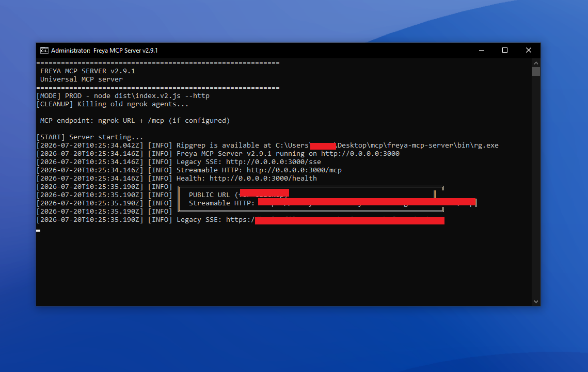Screen dimensions: 588x372
Task: Click the window title 'Administrator: Freya MCP Server v2.9.1'
Action: point(104,50)
